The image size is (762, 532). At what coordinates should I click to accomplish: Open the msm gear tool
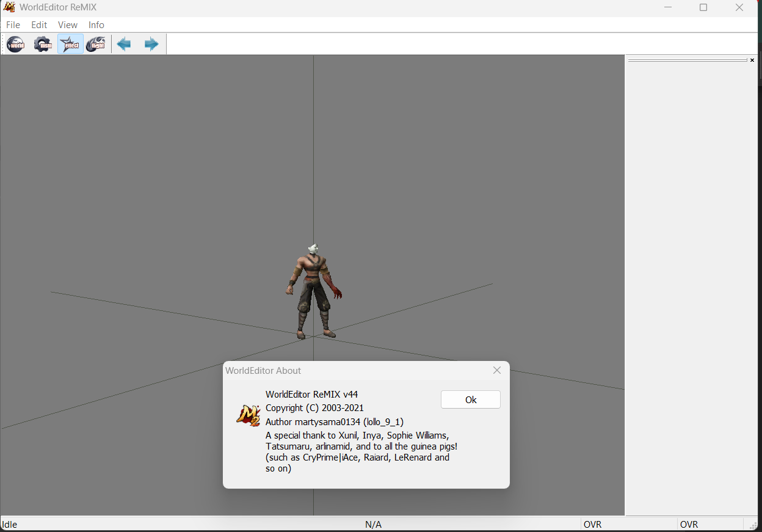pyautogui.click(x=42, y=43)
